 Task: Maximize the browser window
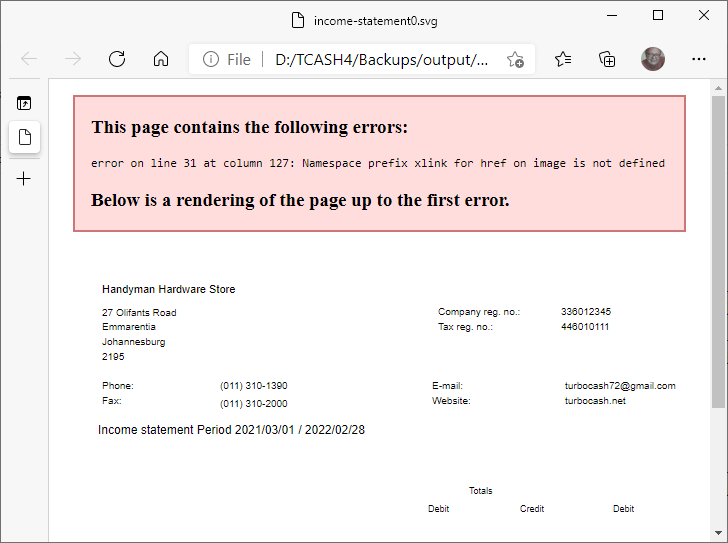click(658, 15)
